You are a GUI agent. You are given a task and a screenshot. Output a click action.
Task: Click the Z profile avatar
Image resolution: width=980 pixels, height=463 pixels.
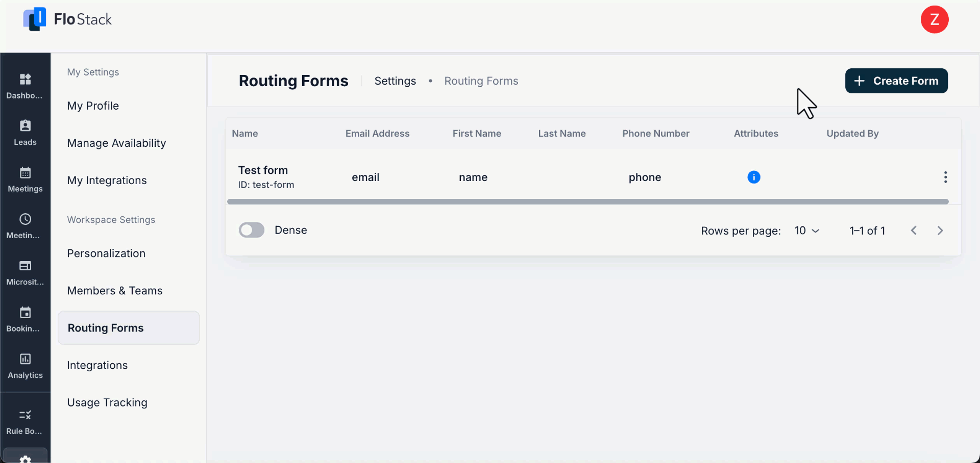click(935, 19)
